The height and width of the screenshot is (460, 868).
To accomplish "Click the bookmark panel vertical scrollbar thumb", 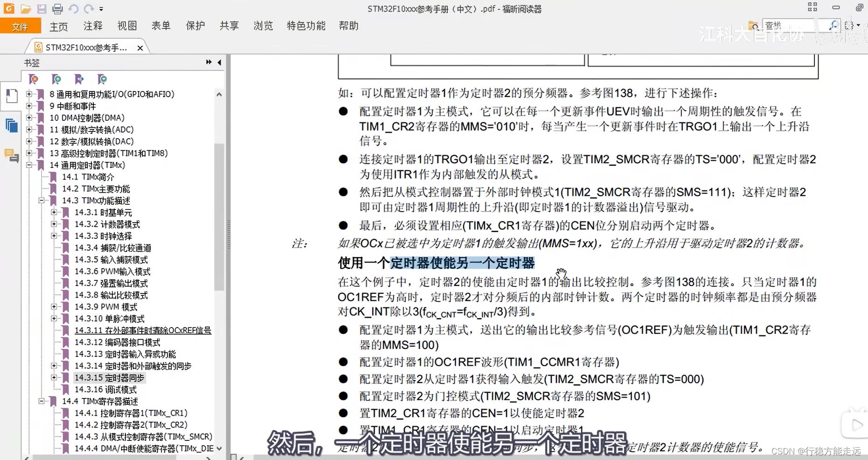I will [219, 217].
